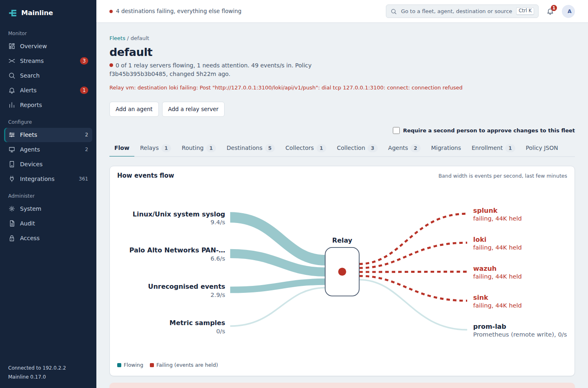Image resolution: width=588 pixels, height=388 pixels.
Task: Click Add a relay server button
Action: (x=193, y=109)
